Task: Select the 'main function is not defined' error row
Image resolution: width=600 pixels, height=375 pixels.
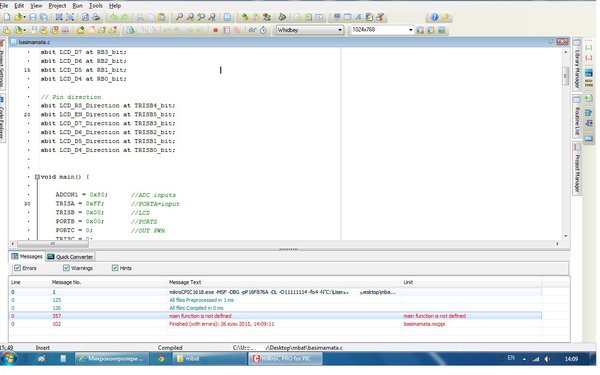Action: click(275, 316)
